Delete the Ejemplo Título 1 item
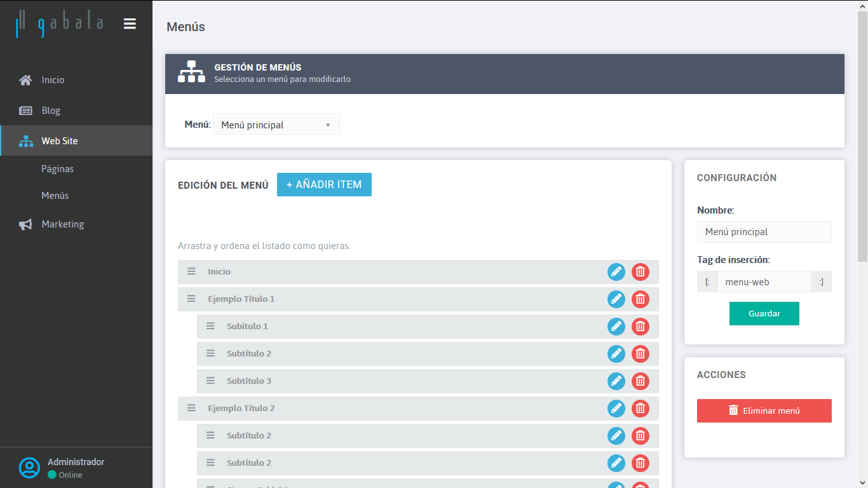 (x=641, y=299)
